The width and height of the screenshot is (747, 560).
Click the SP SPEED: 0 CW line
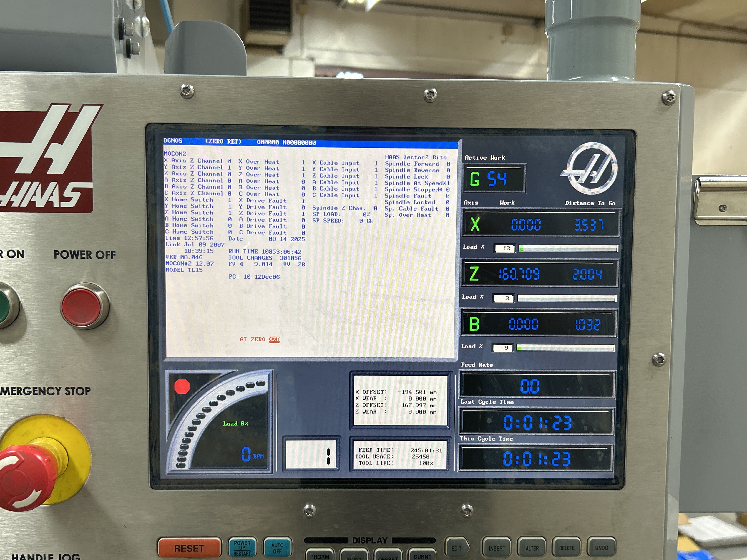[x=343, y=221]
